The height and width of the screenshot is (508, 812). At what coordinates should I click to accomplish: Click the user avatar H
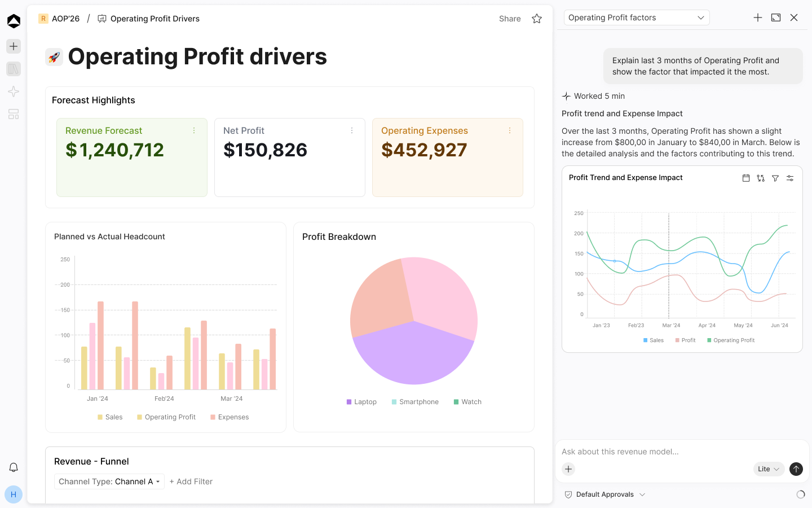[14, 494]
